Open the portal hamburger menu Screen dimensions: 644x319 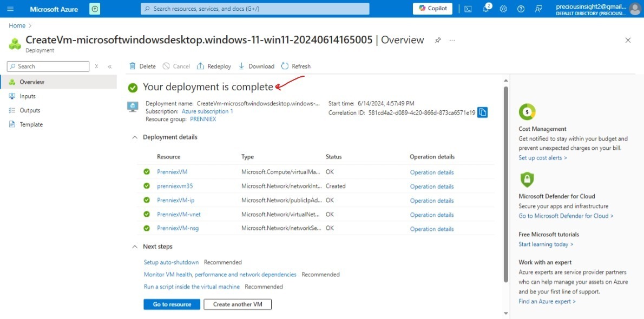(x=10, y=9)
